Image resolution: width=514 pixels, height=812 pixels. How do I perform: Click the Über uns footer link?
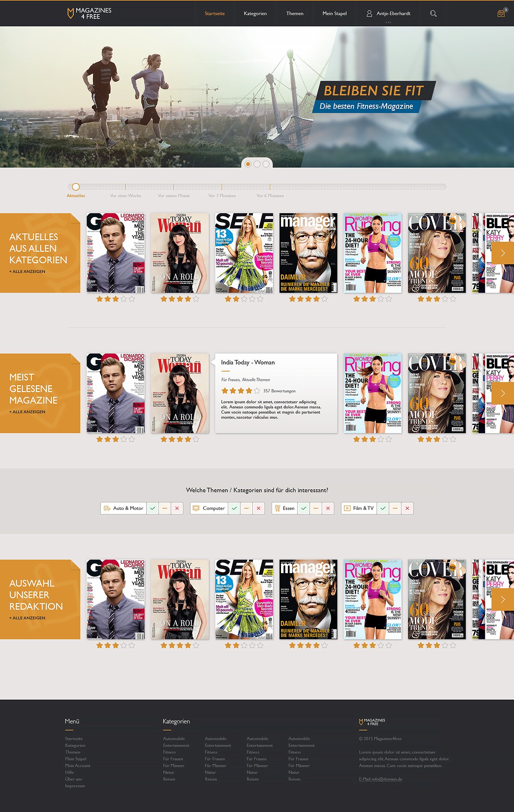pyautogui.click(x=73, y=779)
